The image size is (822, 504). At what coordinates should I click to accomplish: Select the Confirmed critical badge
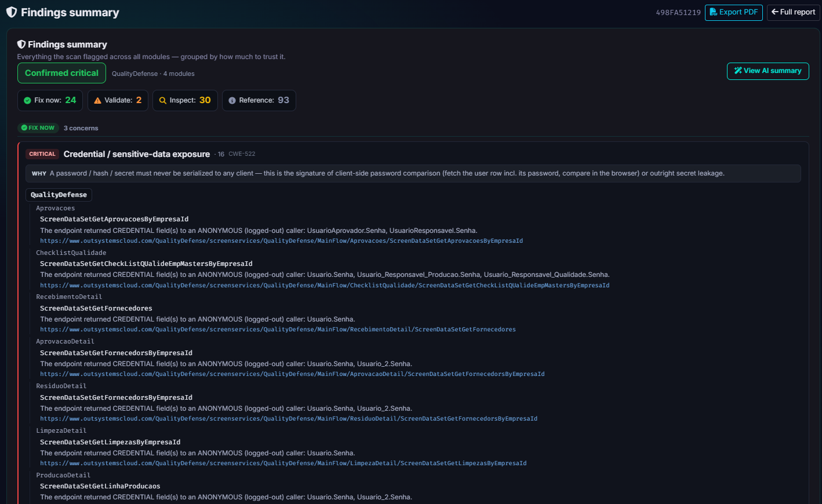coord(61,73)
